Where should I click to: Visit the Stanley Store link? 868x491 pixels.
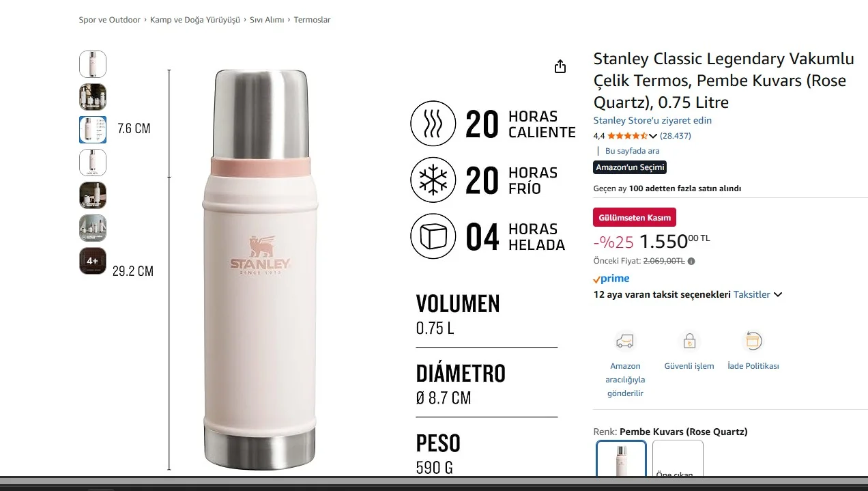[652, 120]
